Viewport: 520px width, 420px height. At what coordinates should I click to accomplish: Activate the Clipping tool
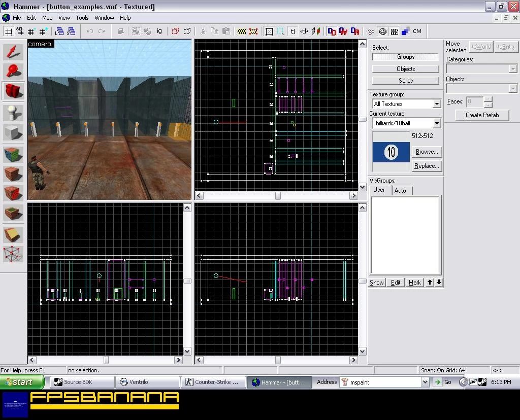[x=13, y=235]
